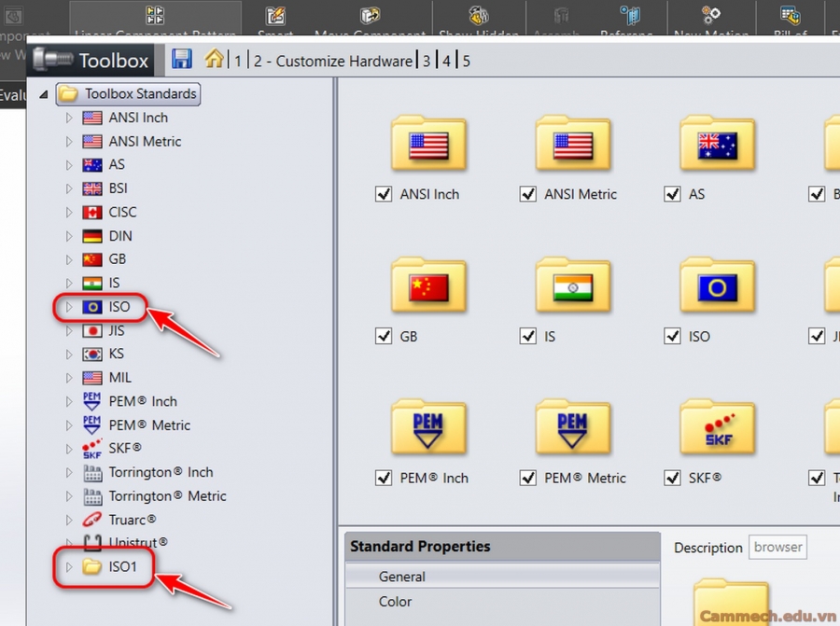
Task: Select CISC Canada flag icon in tree
Action: click(x=92, y=212)
